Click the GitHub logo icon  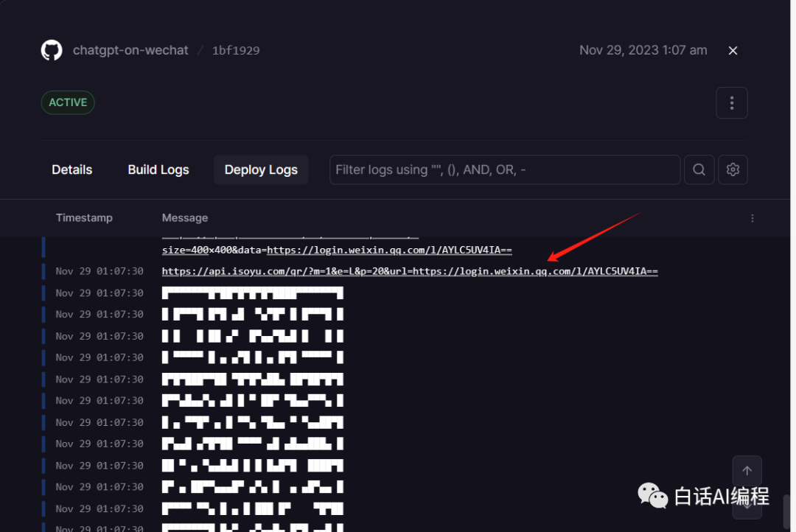[52, 50]
